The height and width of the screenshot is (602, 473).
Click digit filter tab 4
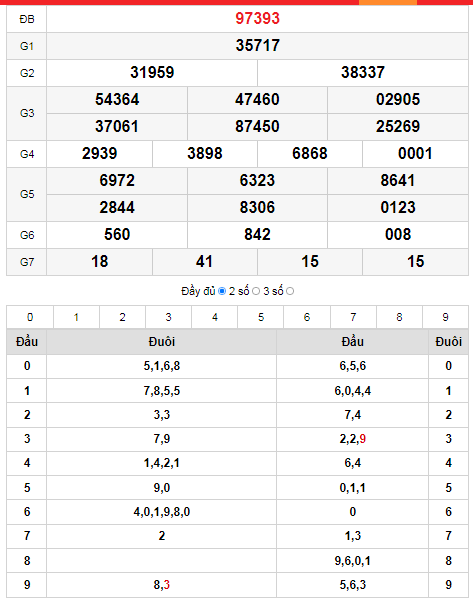point(215,317)
